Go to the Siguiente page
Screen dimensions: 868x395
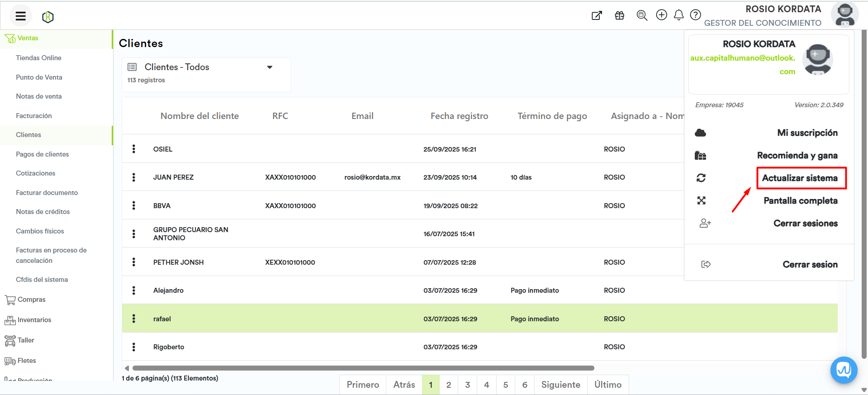(560, 385)
